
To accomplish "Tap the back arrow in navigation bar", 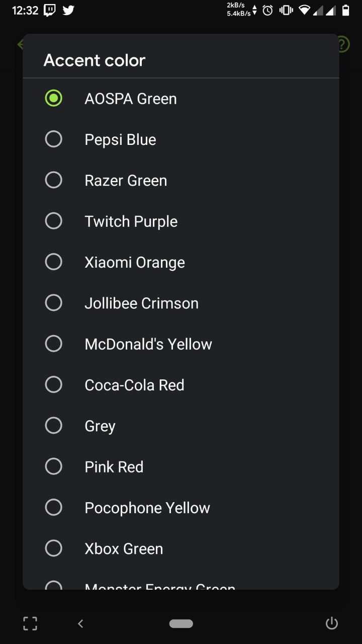I will pos(80,624).
